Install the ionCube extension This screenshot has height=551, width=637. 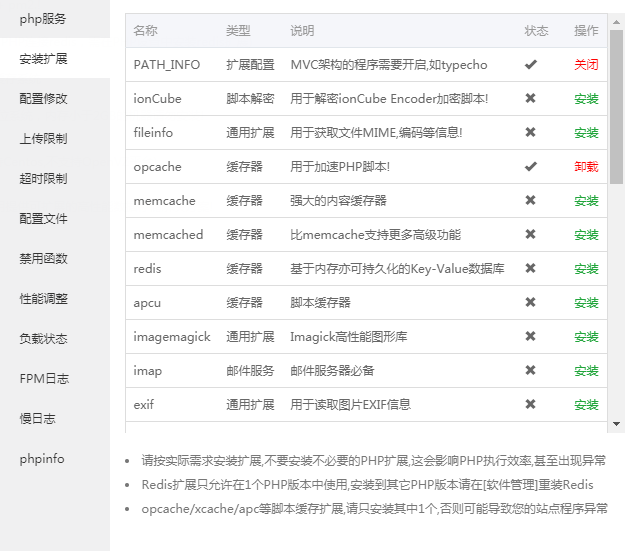(586, 98)
